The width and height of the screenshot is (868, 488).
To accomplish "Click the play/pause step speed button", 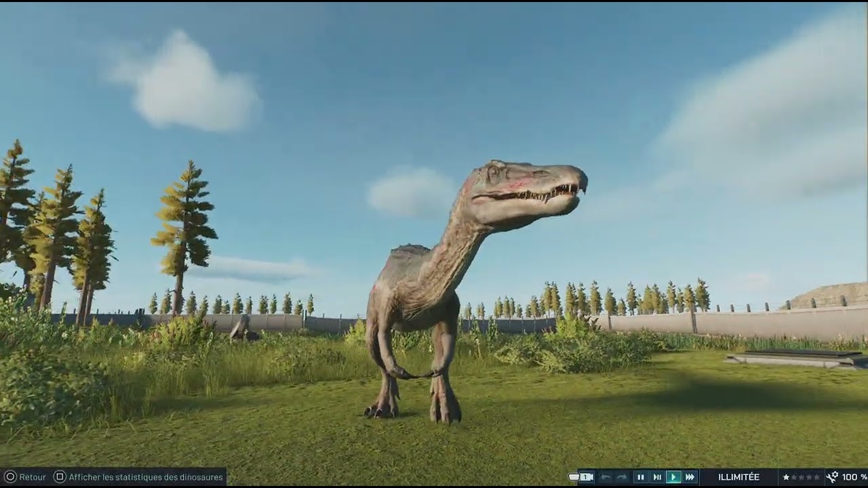I will (x=657, y=477).
